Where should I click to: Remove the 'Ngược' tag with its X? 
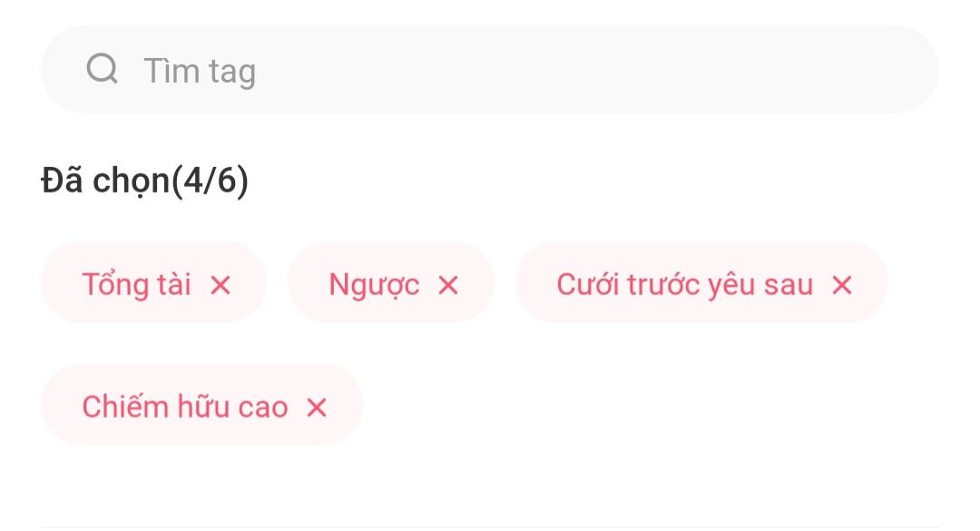pos(448,285)
